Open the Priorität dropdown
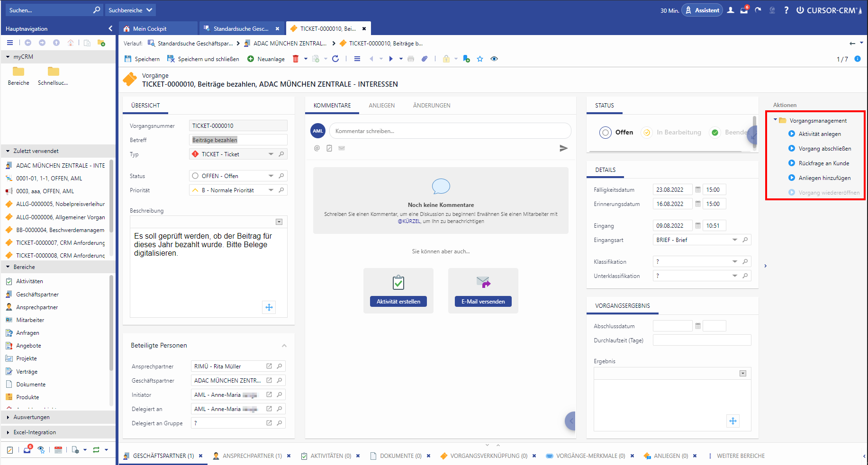 pos(271,190)
